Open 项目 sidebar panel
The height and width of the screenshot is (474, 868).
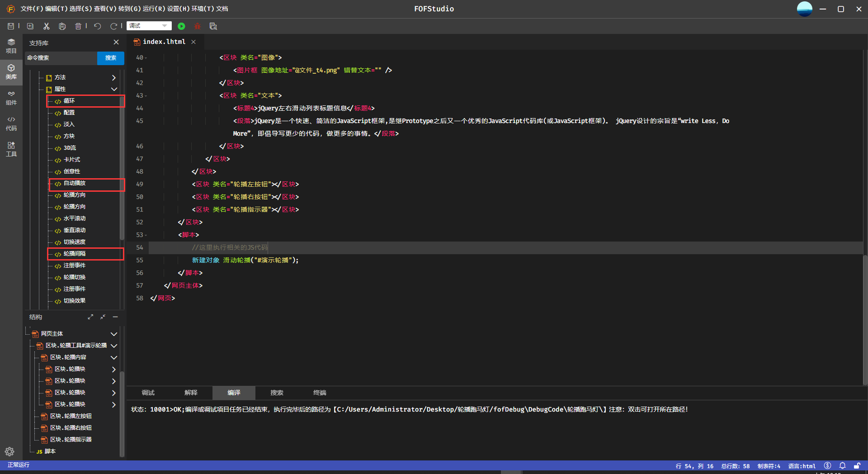11,46
